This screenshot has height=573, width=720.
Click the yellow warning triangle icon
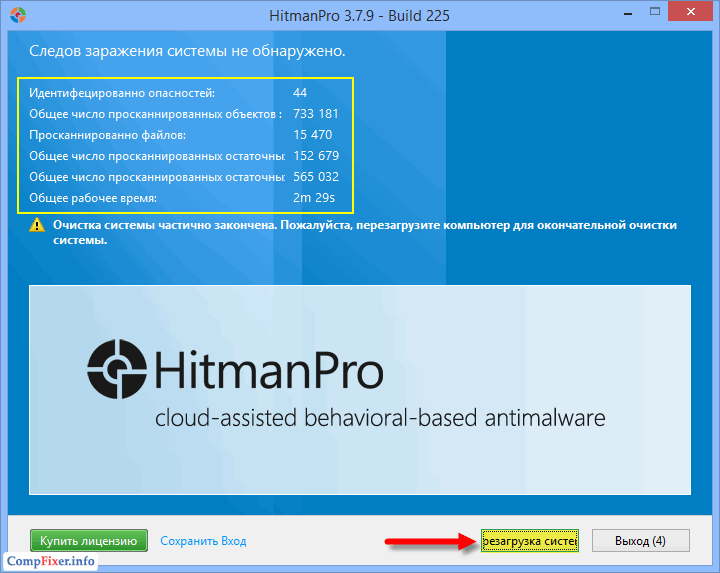[37, 225]
